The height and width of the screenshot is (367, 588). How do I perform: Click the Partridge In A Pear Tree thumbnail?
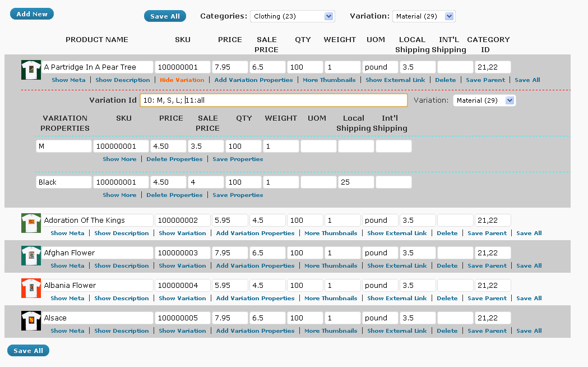31,70
